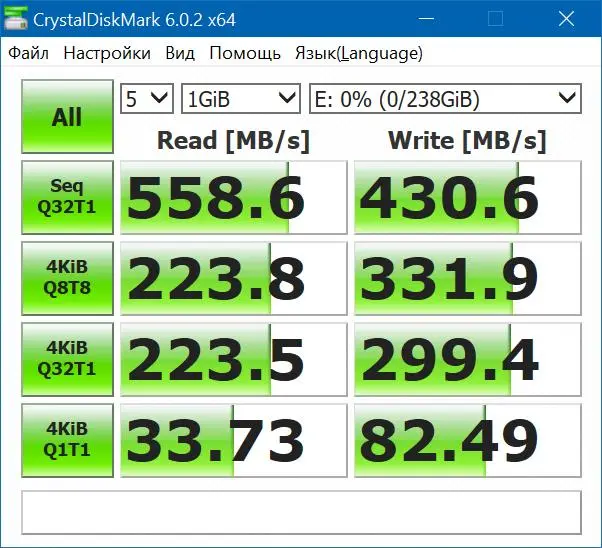The image size is (602, 548).
Task: Click the 4KiB Q32T1 read result 223.5
Action: (234, 359)
